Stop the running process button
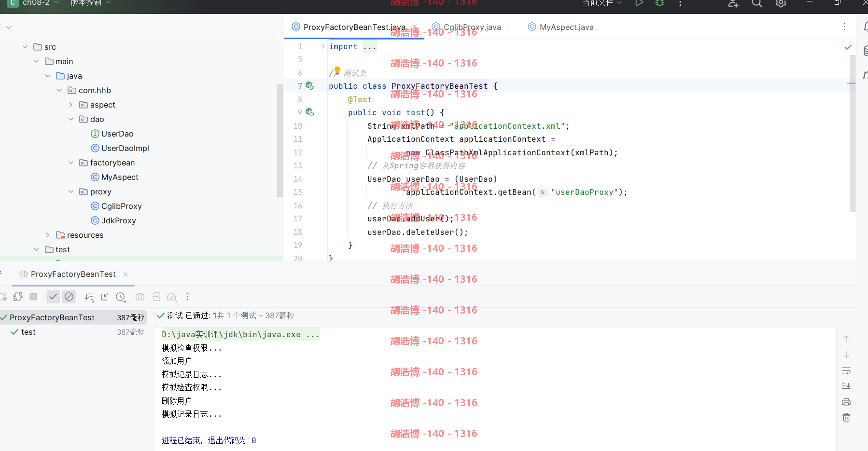 tap(33, 297)
